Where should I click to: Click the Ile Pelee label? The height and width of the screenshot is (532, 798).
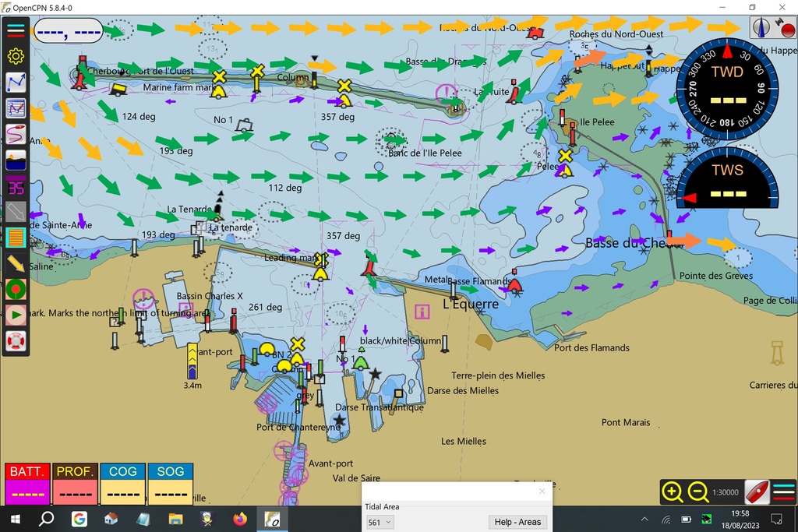pyautogui.click(x=597, y=122)
